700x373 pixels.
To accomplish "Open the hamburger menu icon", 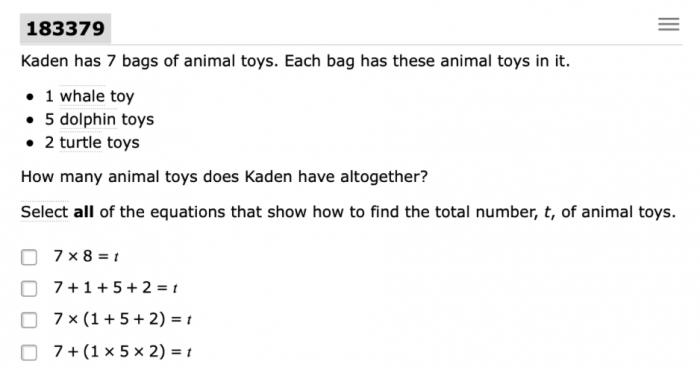I will (x=668, y=24).
